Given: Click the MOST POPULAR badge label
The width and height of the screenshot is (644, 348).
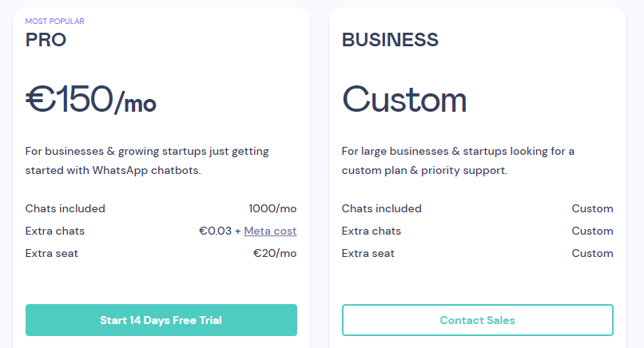Looking at the screenshot, I should [54, 21].
